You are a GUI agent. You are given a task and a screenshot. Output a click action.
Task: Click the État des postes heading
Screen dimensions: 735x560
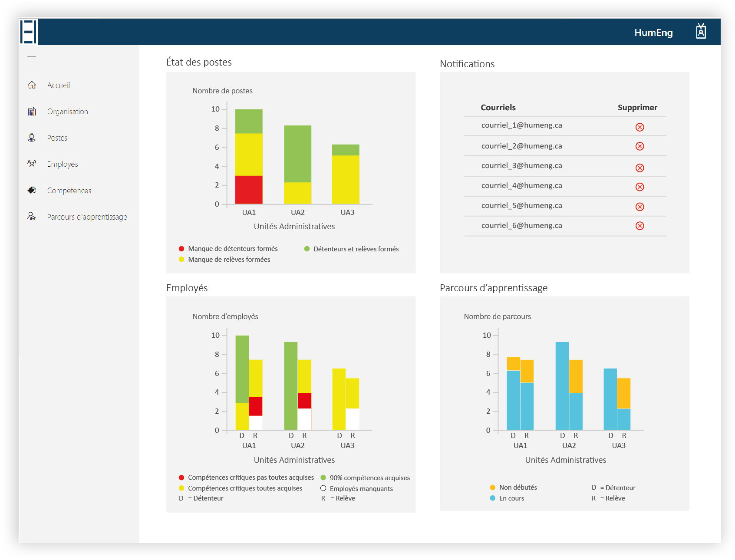tap(199, 62)
